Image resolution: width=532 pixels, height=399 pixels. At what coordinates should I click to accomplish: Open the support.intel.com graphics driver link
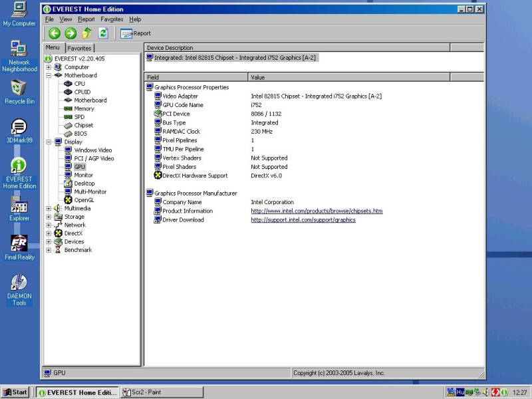[x=303, y=220]
